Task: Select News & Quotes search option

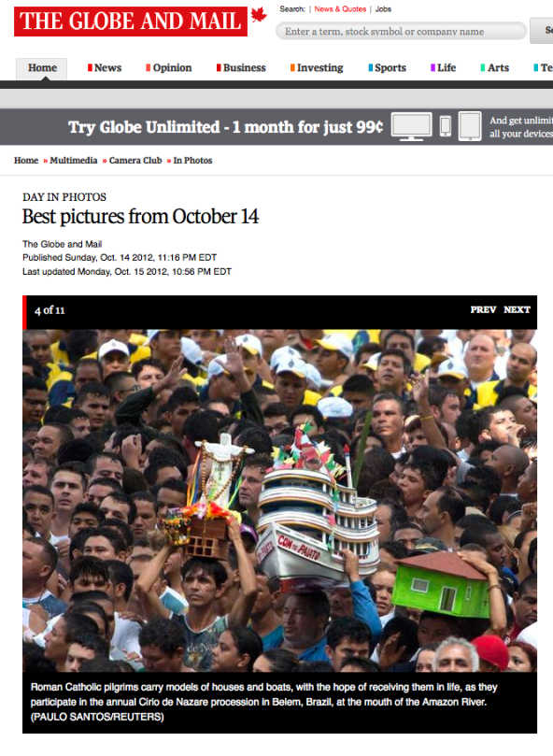Action: pos(340,9)
